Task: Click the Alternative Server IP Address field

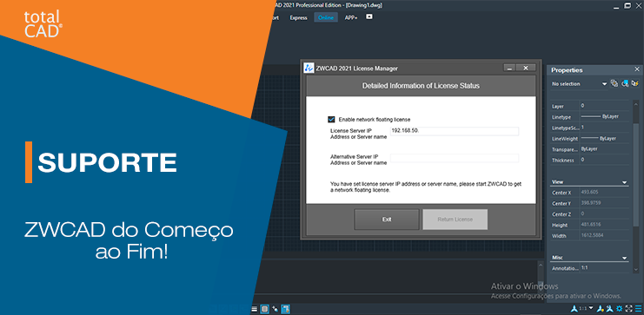Action: click(x=455, y=158)
